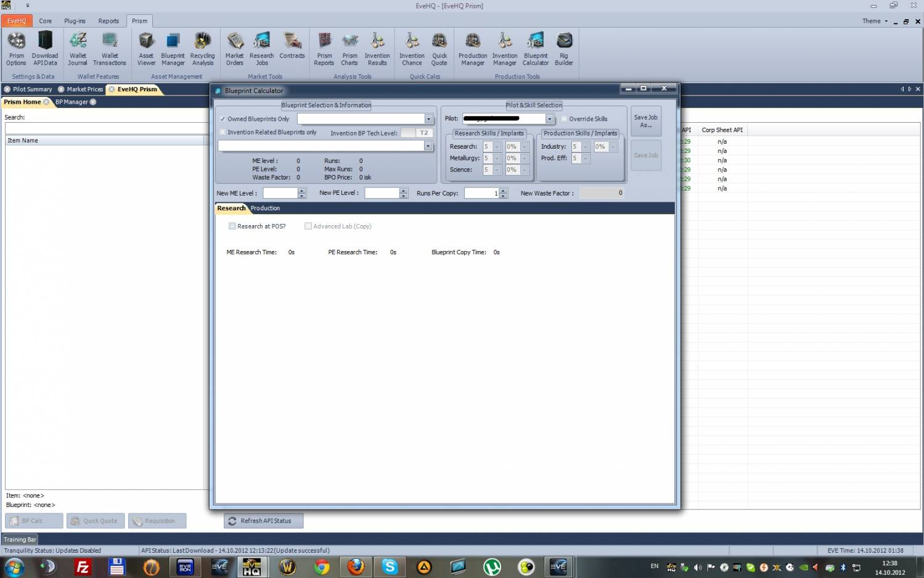
Task: Select the Production tab in calculator
Action: point(265,208)
